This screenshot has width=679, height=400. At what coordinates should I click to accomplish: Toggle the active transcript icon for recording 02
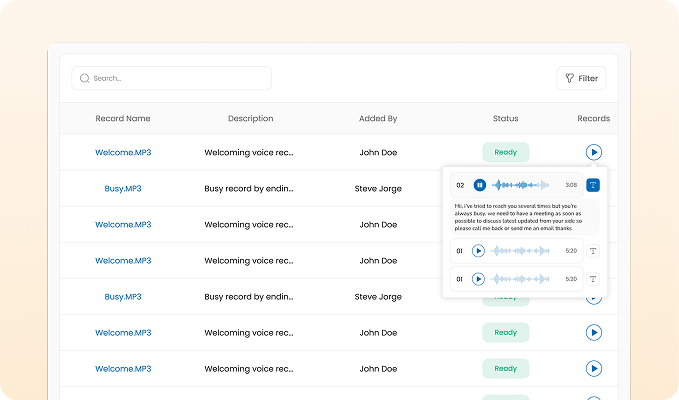pos(593,185)
